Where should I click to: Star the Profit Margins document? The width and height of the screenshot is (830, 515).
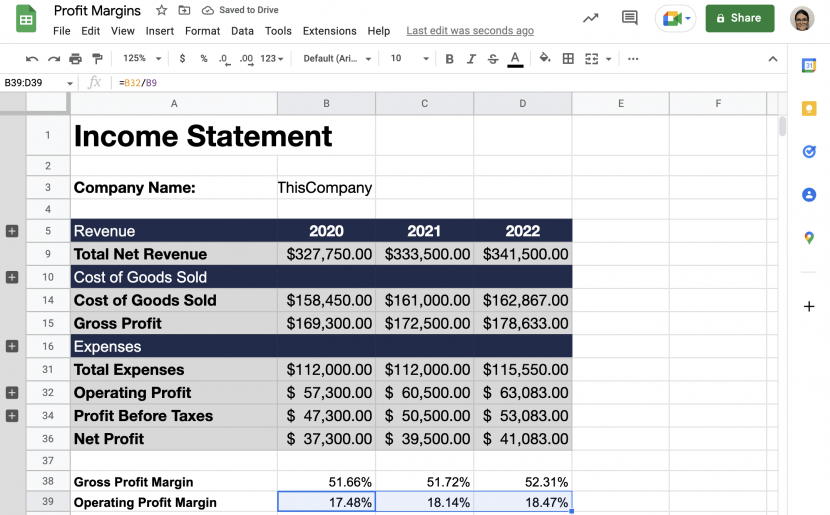coord(162,10)
